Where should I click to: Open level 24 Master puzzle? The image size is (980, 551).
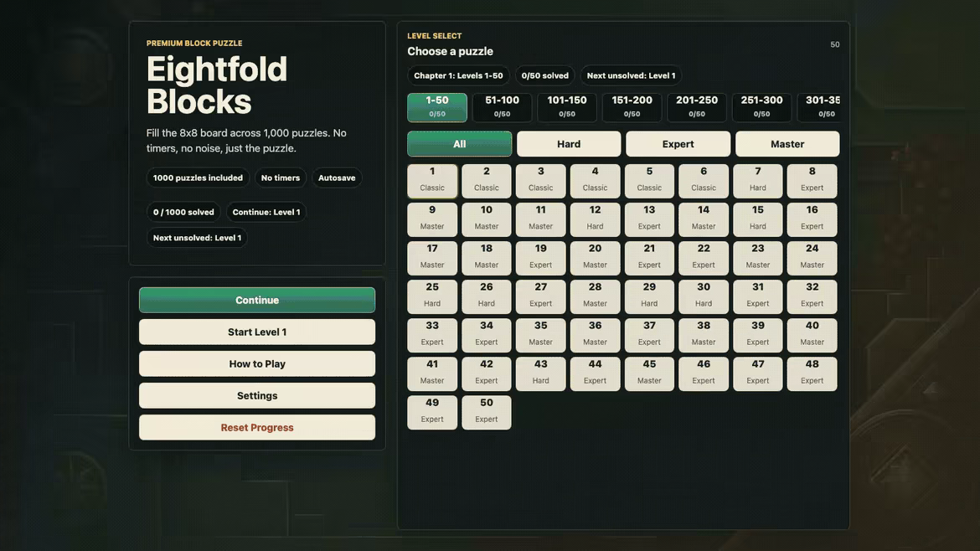812,258
